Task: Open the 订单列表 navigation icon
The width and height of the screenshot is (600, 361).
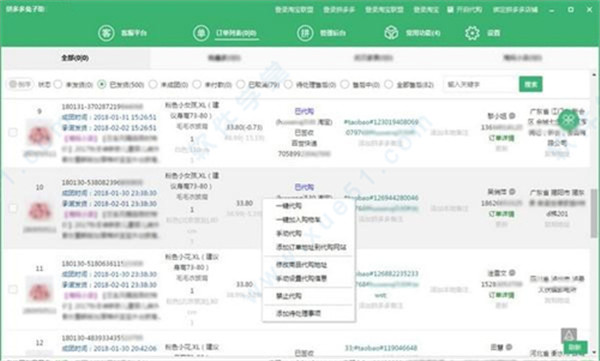Action: (x=201, y=33)
